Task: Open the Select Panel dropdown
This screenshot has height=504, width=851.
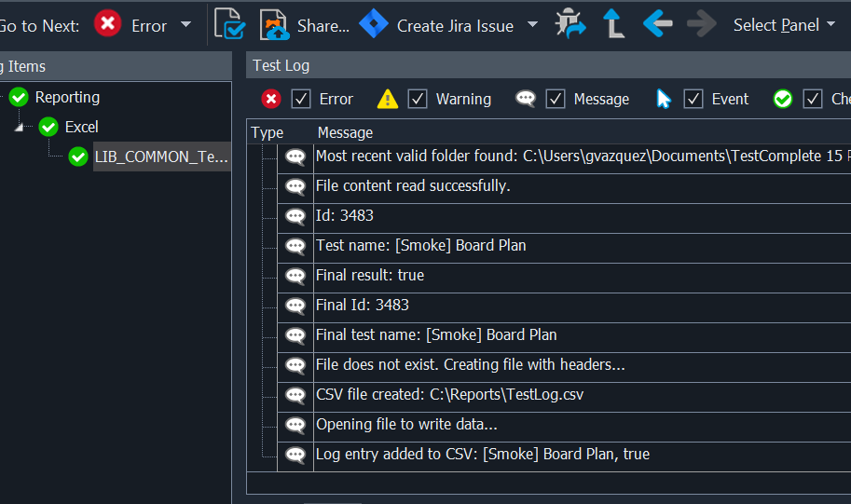Action: [x=784, y=25]
